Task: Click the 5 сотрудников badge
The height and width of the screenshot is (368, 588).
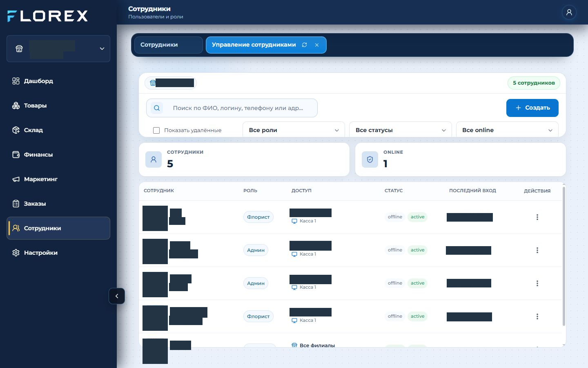Action: (534, 83)
